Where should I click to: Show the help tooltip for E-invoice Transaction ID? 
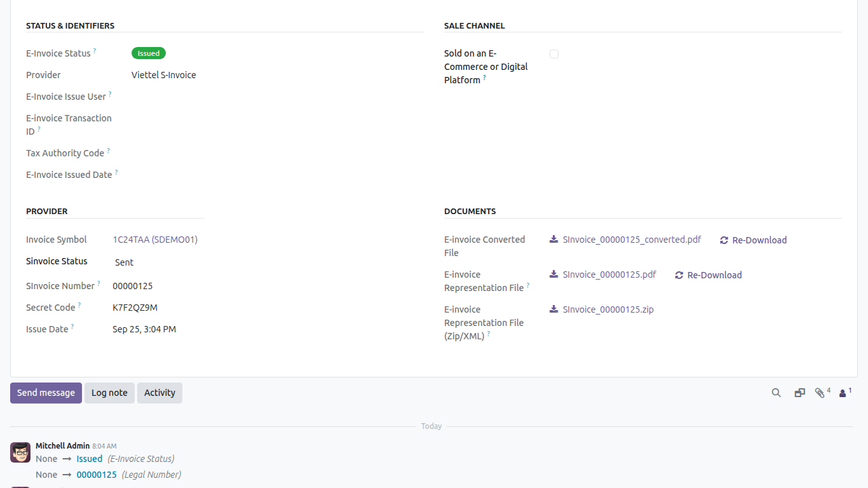tap(39, 128)
